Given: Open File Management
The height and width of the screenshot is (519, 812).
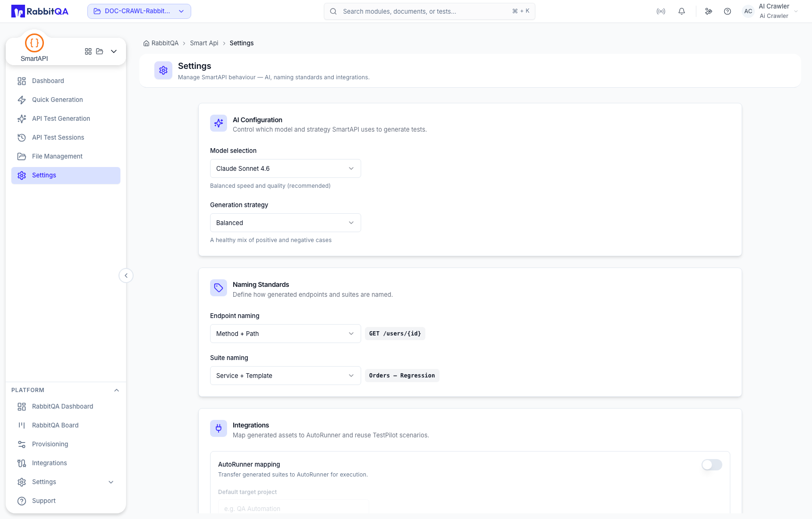Looking at the screenshot, I should pos(66,157).
